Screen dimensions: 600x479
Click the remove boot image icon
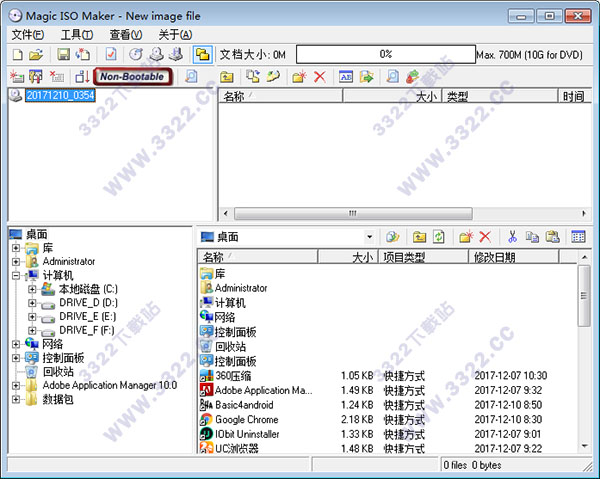coord(57,77)
